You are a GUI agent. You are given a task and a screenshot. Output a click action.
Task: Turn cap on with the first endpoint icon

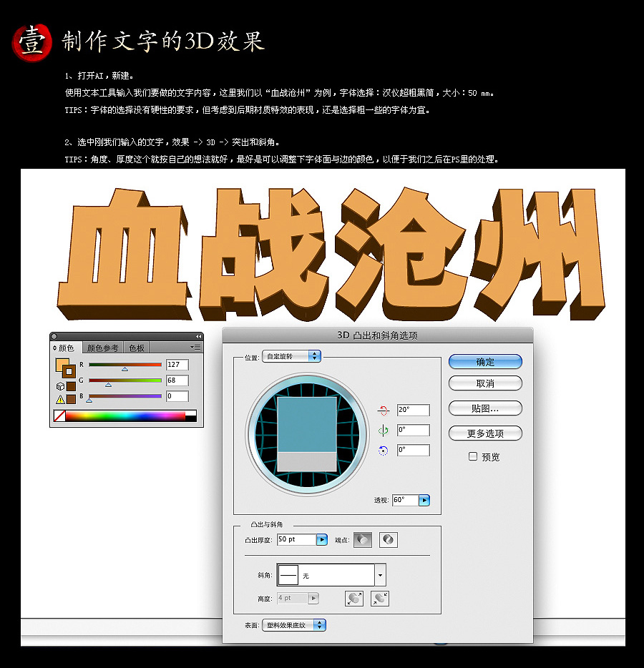364,540
